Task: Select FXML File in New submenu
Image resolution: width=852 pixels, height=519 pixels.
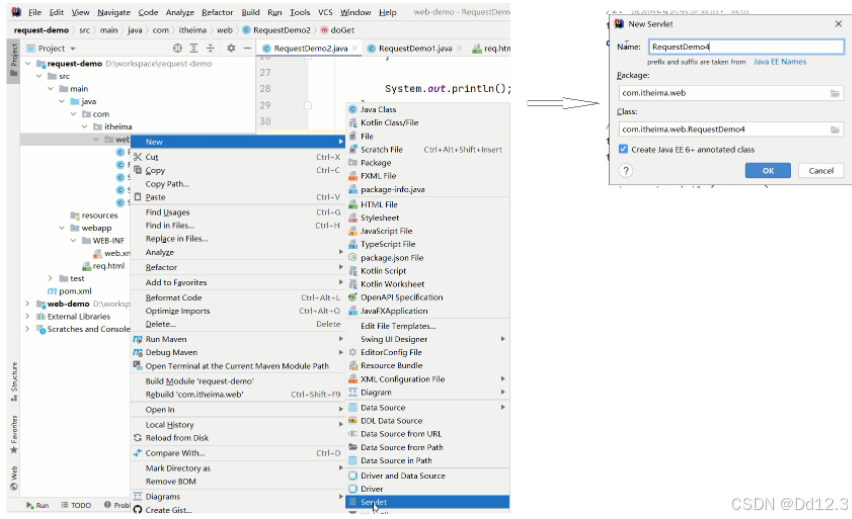Action: pos(428,176)
